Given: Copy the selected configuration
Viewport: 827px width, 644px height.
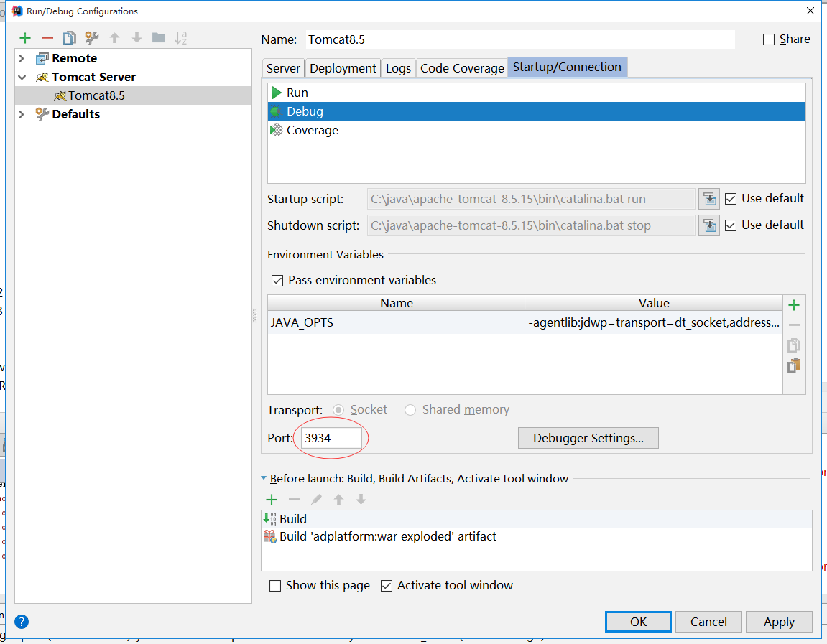Looking at the screenshot, I should [69, 38].
